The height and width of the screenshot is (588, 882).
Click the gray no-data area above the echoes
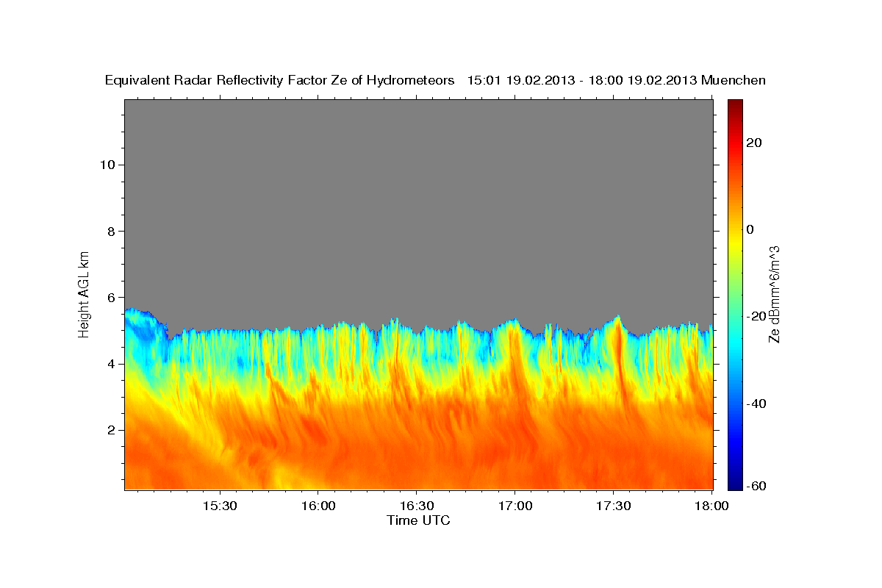418,209
